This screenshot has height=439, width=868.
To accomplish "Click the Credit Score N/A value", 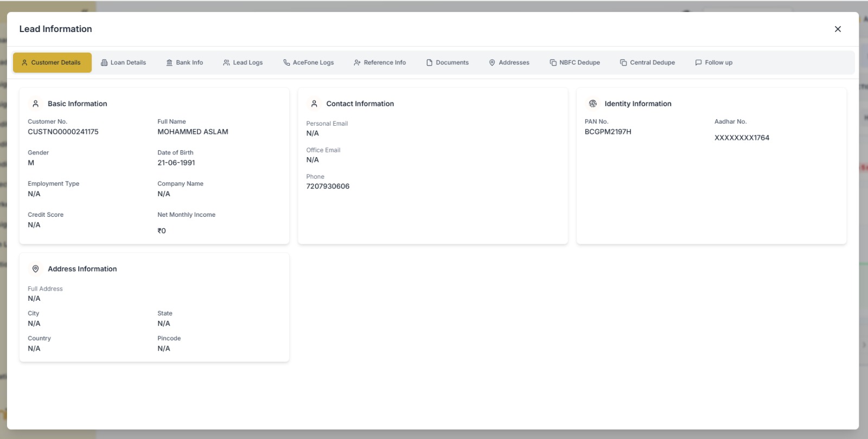I will [34, 225].
